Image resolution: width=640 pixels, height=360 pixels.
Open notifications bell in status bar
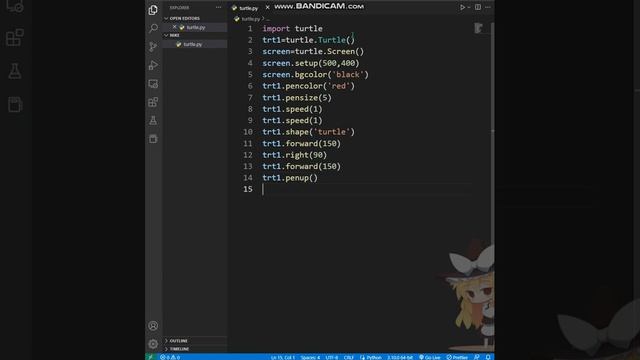pyautogui.click(x=488, y=357)
